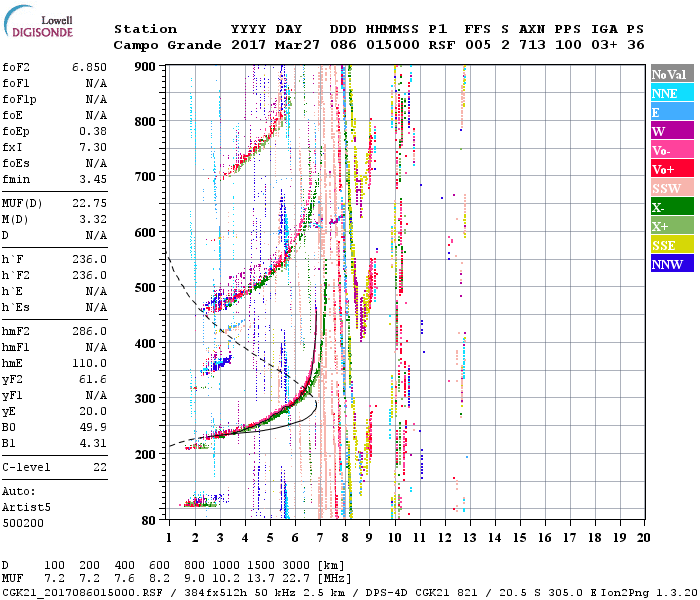Click the SSE yellow legend entry
Viewport: 700px width, 600px height.
[672, 245]
